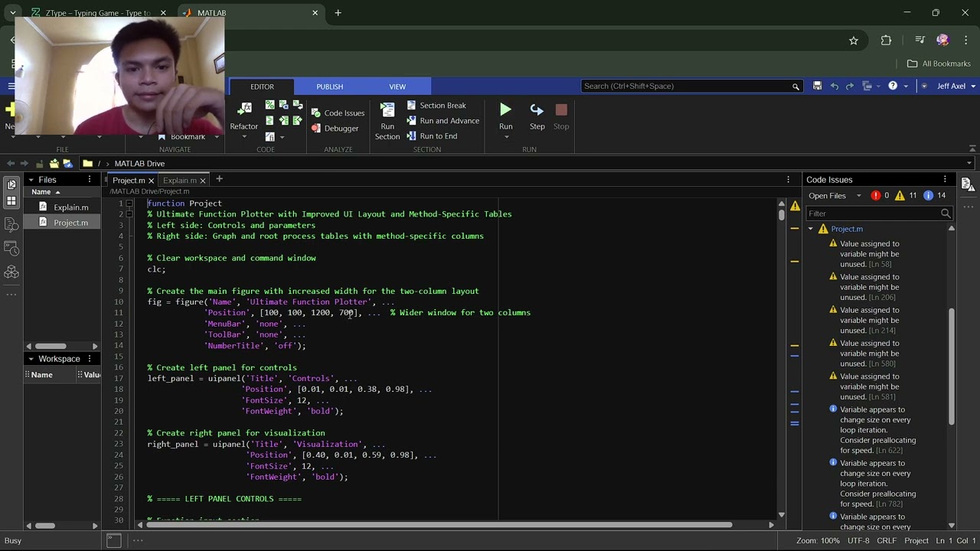Image resolution: width=980 pixels, height=551 pixels.
Task: Switch to ZType browser tab
Action: 98,13
